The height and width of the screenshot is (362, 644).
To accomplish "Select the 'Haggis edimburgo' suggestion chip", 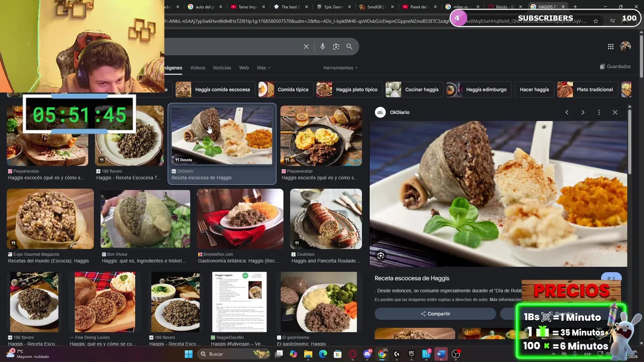I will [x=478, y=89].
